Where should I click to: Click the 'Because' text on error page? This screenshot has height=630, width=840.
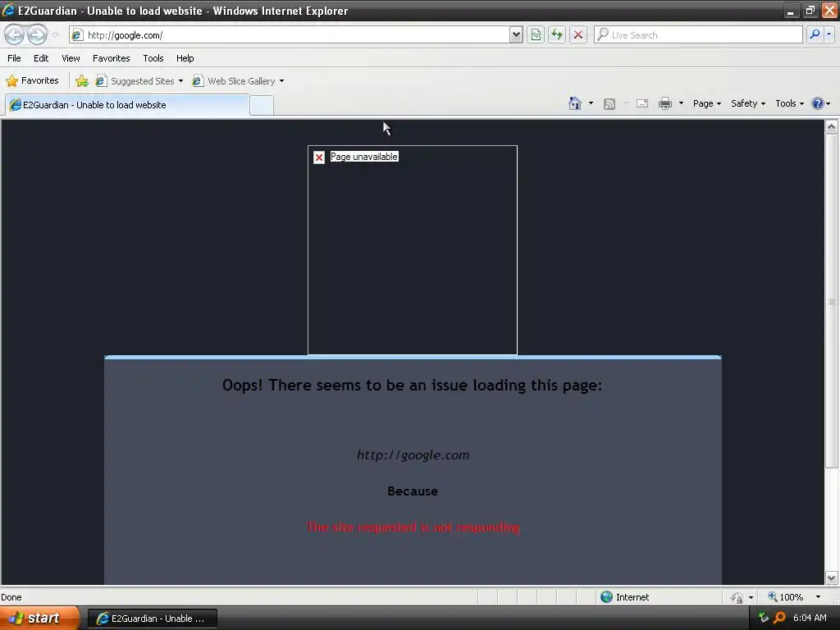coord(413,491)
